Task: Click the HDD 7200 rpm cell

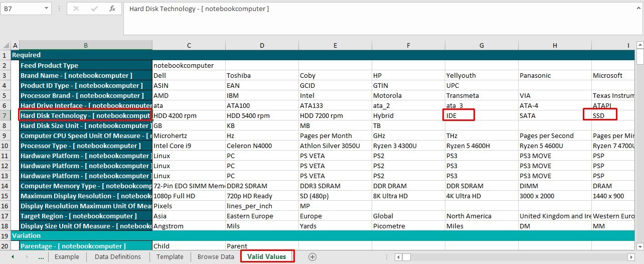Action: [335, 115]
